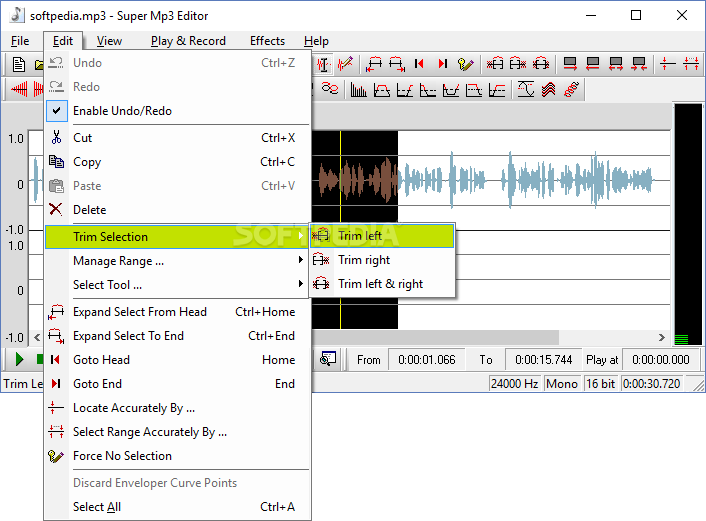Click the horizontal scrollbar right arrow
This screenshot has height=521, width=706.
click(x=661, y=337)
